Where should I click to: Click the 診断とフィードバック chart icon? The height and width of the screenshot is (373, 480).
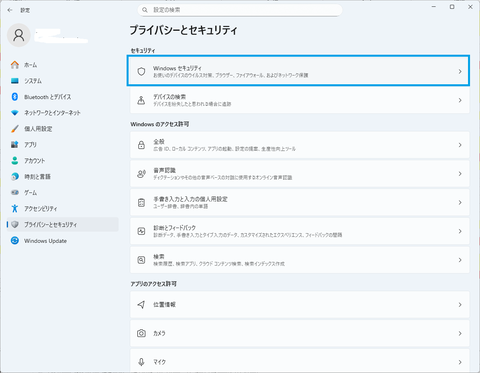pos(141,231)
